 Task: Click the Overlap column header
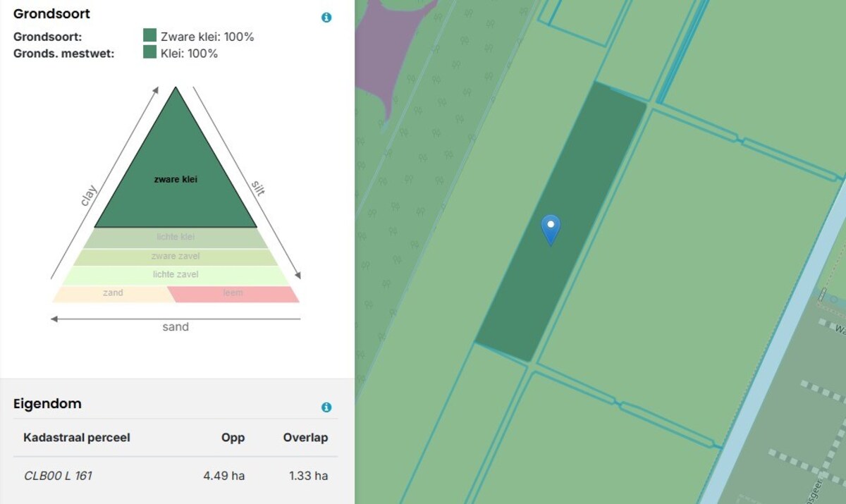(x=305, y=438)
